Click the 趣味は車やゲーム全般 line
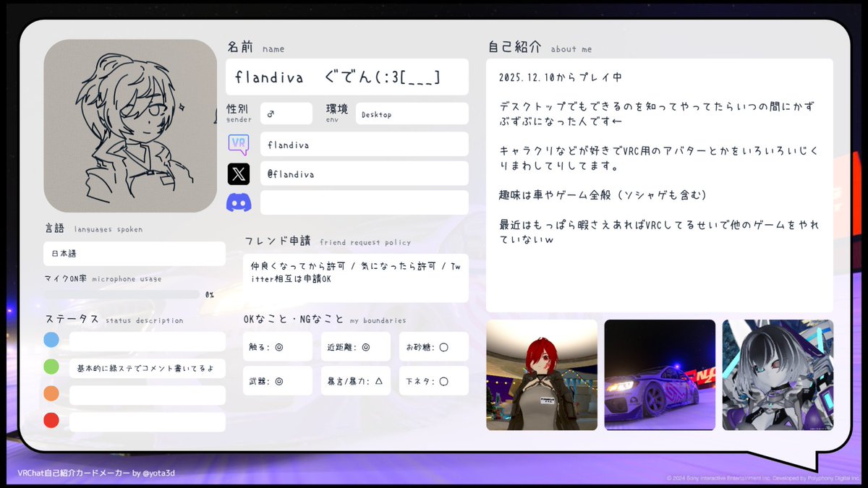This screenshot has height=488, width=868. click(x=603, y=195)
